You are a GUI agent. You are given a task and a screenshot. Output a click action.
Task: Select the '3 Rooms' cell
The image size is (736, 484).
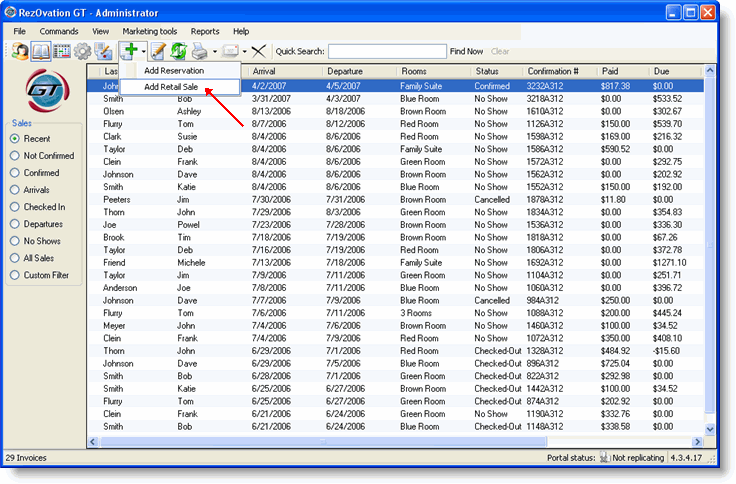(416, 313)
